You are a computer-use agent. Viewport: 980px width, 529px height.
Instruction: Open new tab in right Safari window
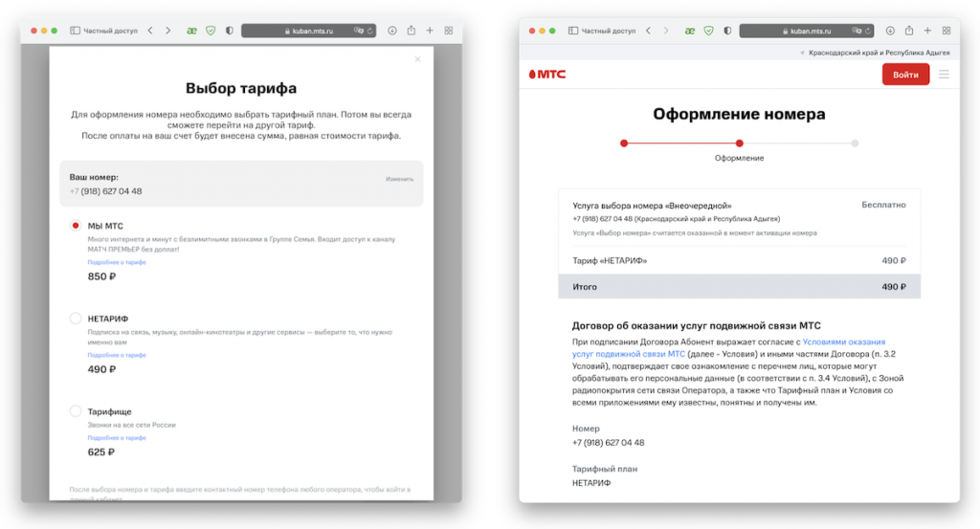point(927,31)
